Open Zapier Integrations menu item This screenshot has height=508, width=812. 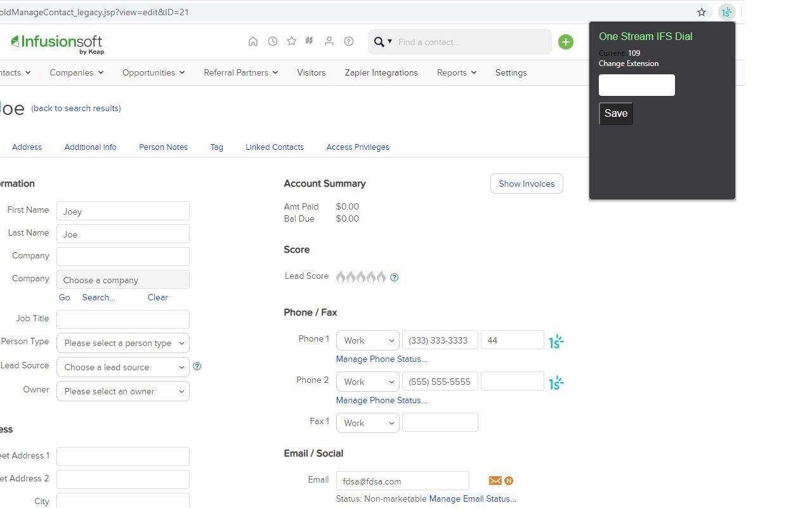(381, 72)
